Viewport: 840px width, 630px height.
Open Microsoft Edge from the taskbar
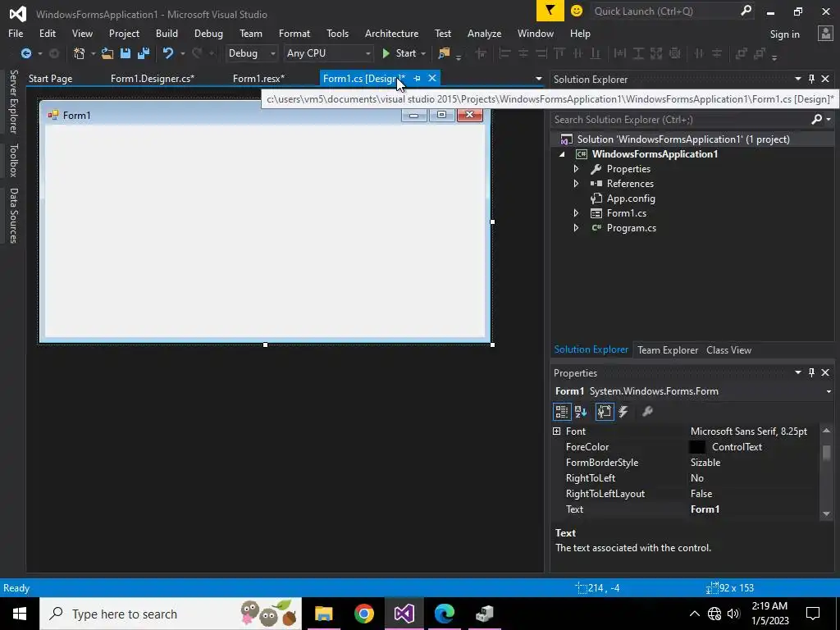click(x=444, y=614)
